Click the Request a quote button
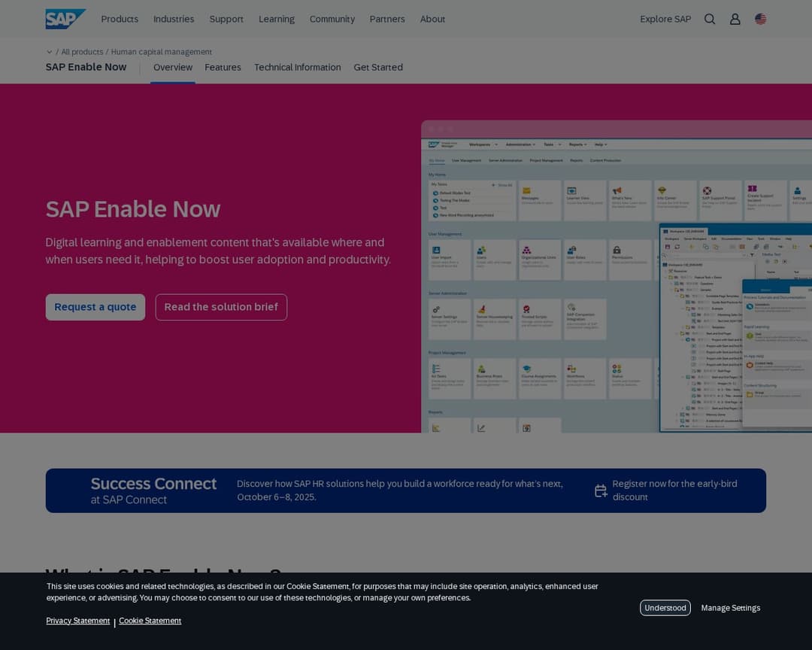 point(95,307)
